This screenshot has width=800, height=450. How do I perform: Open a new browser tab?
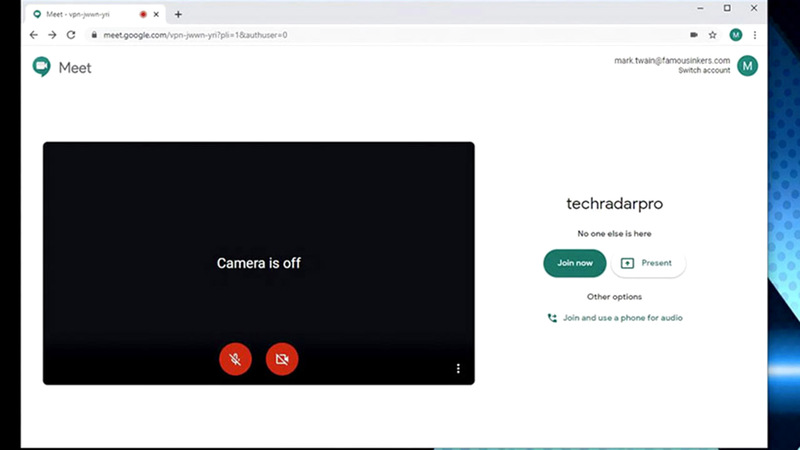click(x=178, y=14)
